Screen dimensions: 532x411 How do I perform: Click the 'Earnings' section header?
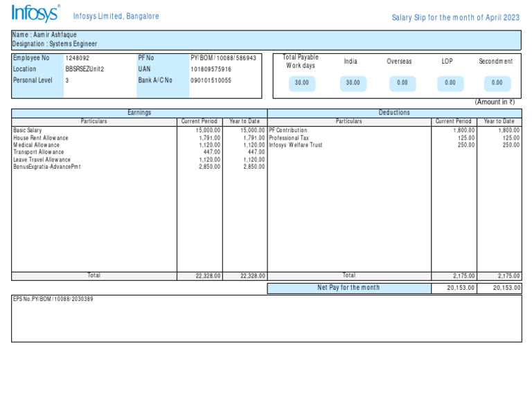139,113
